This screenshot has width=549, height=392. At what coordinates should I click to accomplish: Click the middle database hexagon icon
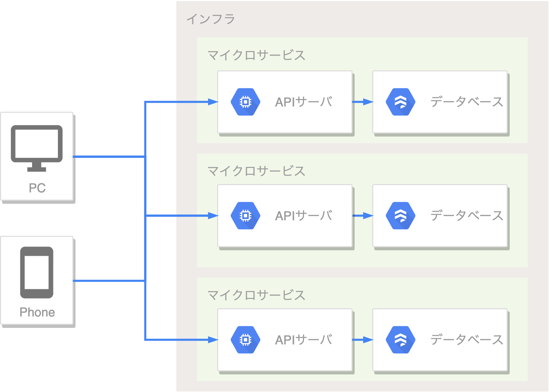pos(400,216)
